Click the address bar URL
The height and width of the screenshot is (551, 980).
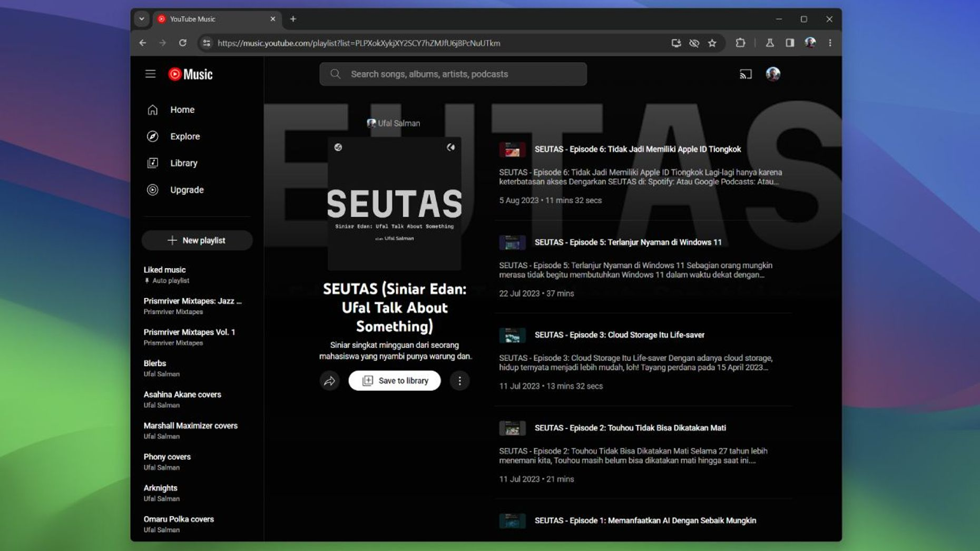(x=359, y=43)
